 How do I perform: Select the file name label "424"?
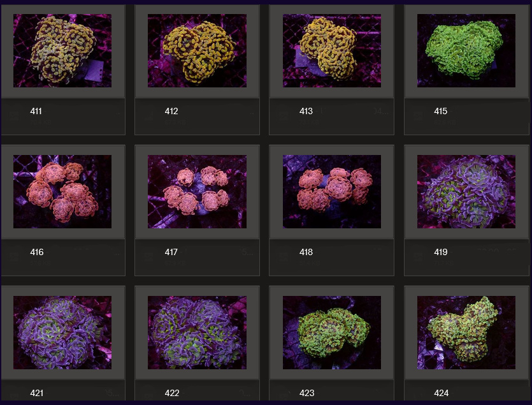442,393
